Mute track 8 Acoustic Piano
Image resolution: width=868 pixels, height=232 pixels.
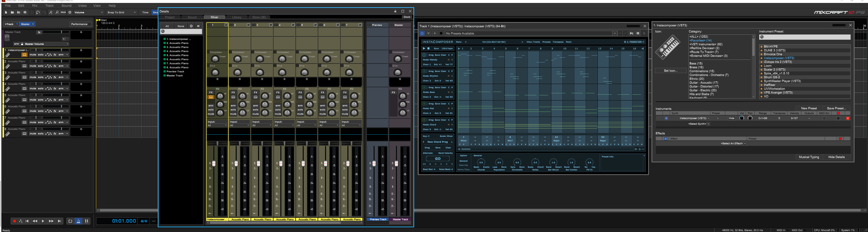click(33, 134)
